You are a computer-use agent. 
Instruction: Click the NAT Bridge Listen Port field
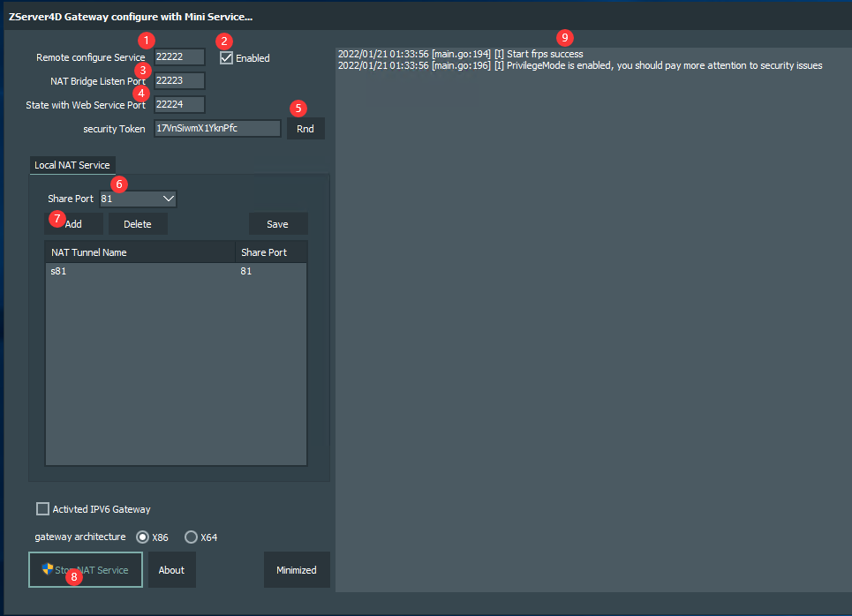pyautogui.click(x=179, y=81)
